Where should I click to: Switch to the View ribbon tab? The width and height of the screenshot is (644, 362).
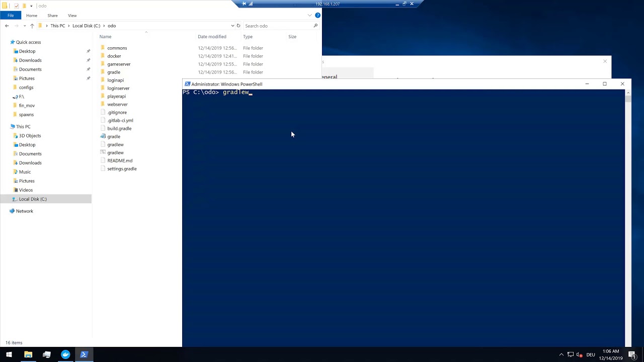click(72, 16)
